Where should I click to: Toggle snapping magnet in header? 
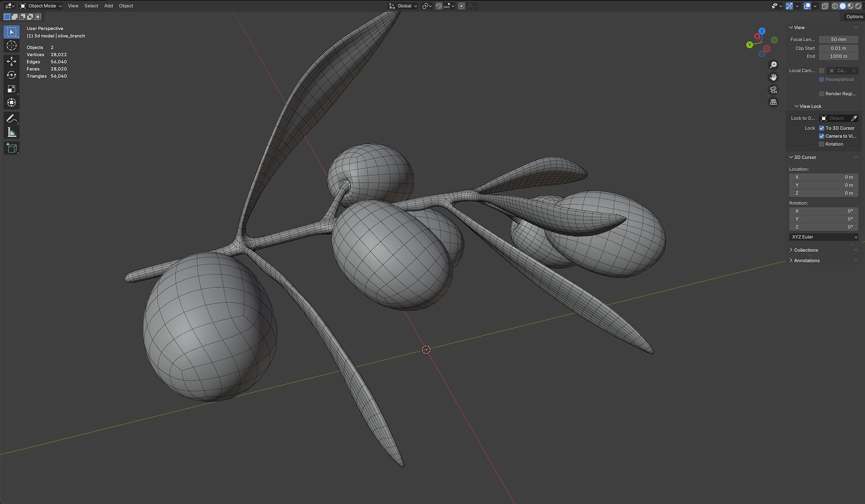pyautogui.click(x=438, y=6)
